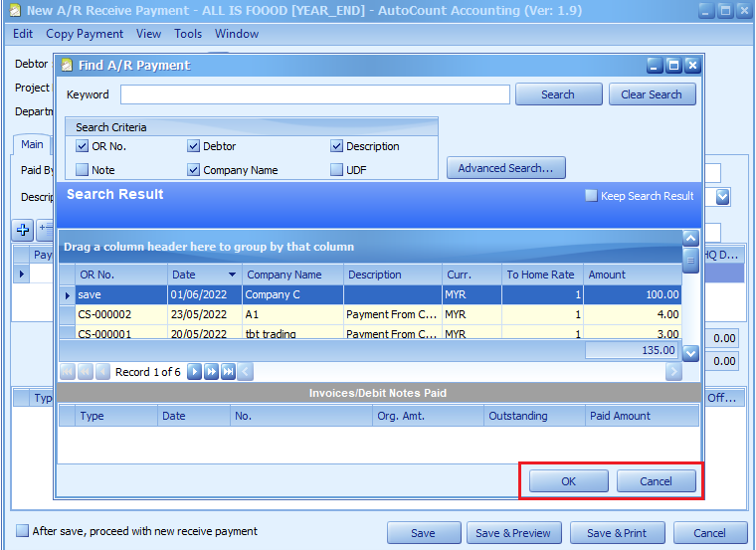This screenshot has height=550, width=756.
Task: Enable the Note search criterion
Action: tap(83, 170)
